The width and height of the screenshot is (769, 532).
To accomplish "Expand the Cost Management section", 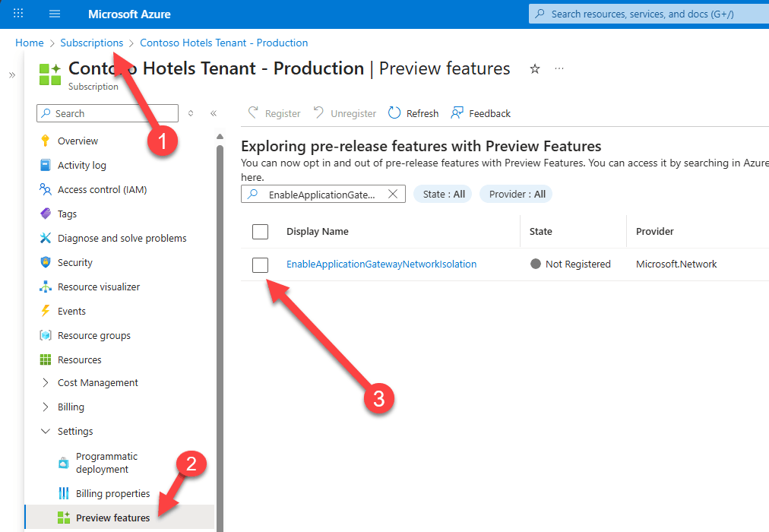I will [x=45, y=383].
